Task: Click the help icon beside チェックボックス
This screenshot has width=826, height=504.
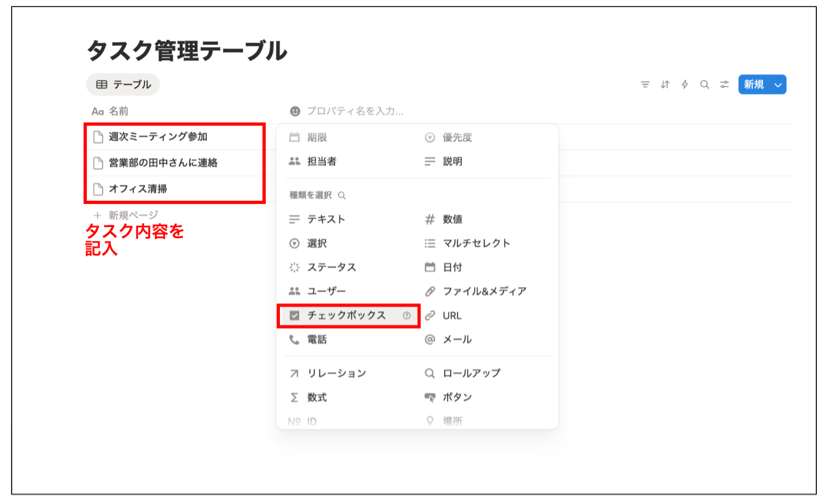Action: click(x=406, y=315)
